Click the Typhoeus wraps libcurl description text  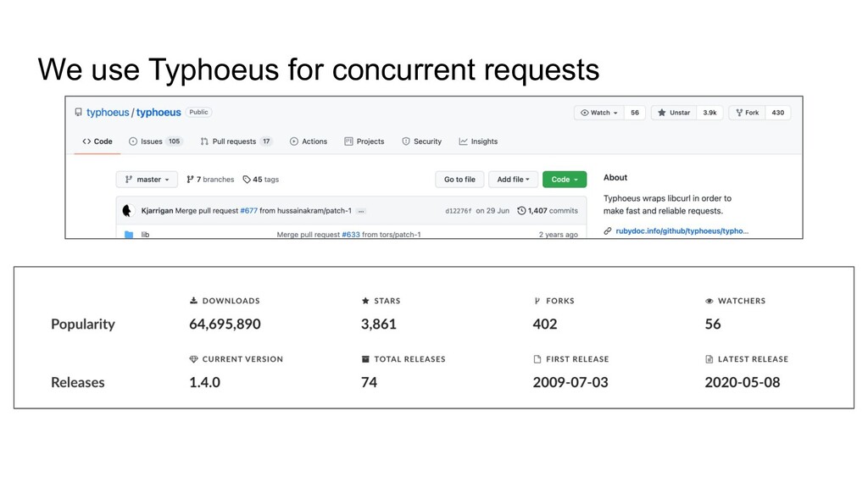click(x=667, y=205)
